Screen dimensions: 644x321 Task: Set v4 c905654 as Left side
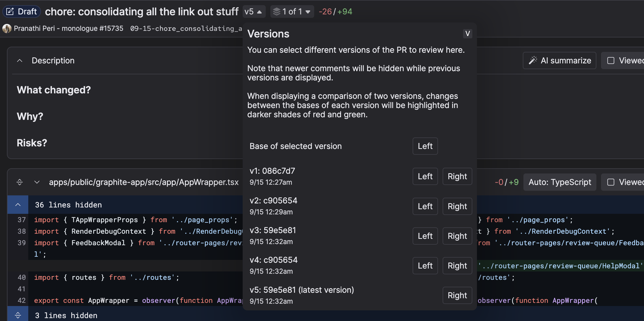(x=425, y=266)
